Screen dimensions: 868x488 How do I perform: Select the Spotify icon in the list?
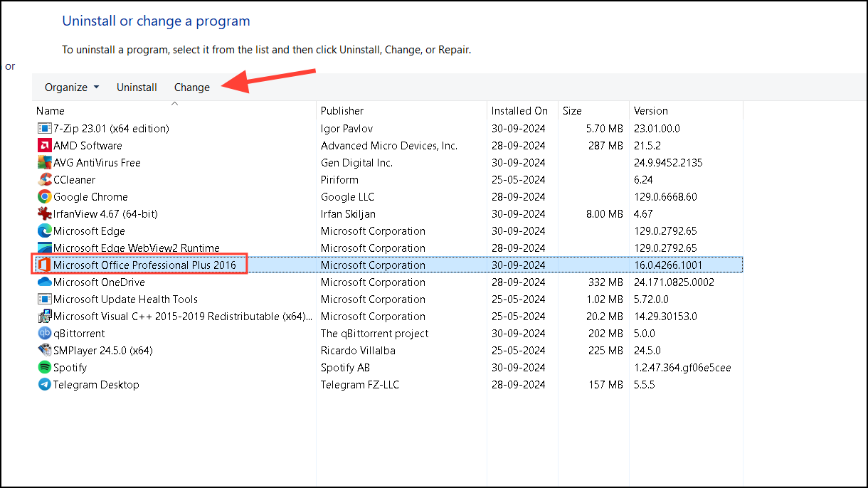[x=43, y=367]
